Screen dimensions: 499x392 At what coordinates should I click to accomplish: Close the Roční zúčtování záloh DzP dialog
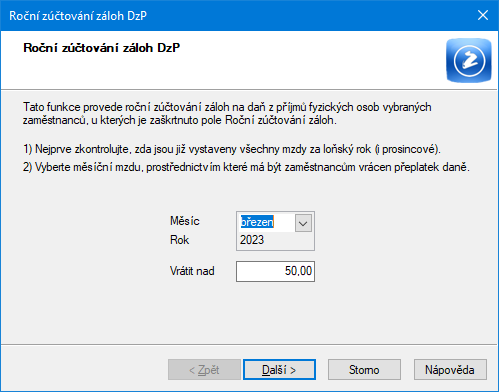coord(483,15)
